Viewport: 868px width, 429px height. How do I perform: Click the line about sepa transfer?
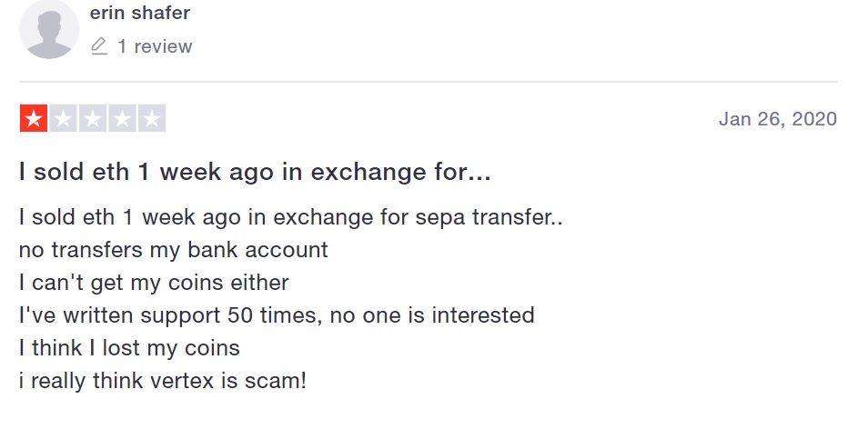(x=291, y=217)
